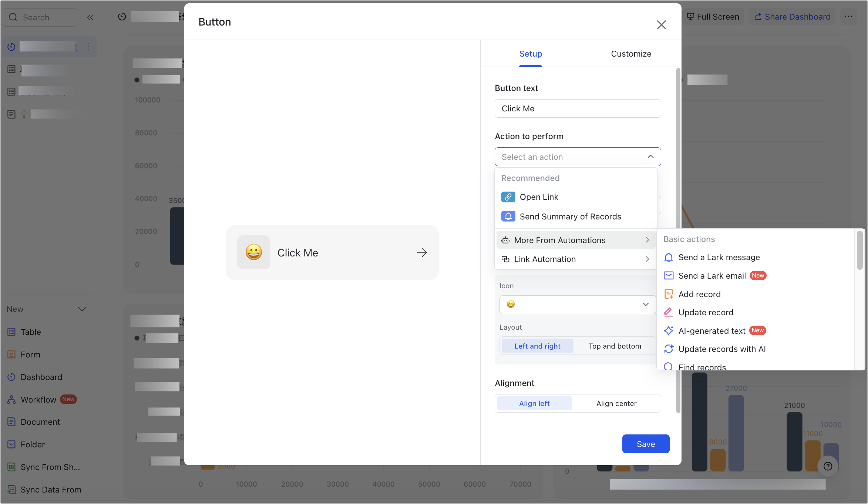Click the Button text input field
Viewport: 868px width, 504px height.
[577, 108]
